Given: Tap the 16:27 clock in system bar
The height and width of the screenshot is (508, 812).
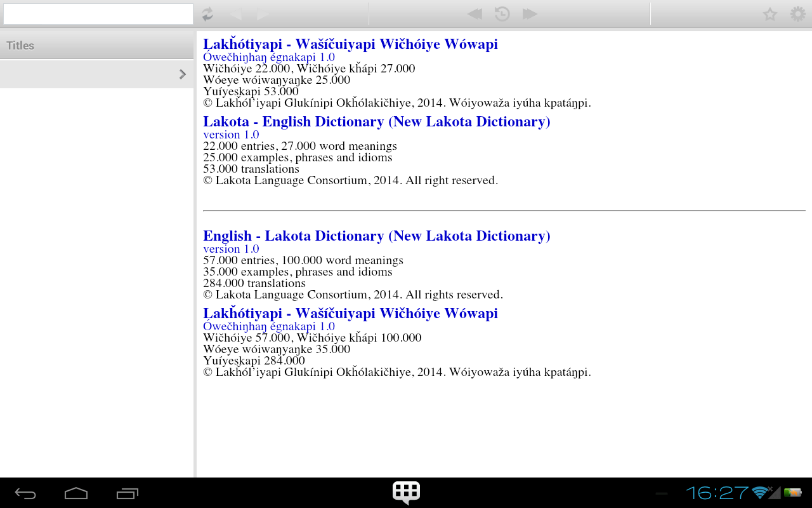Looking at the screenshot, I should [717, 493].
